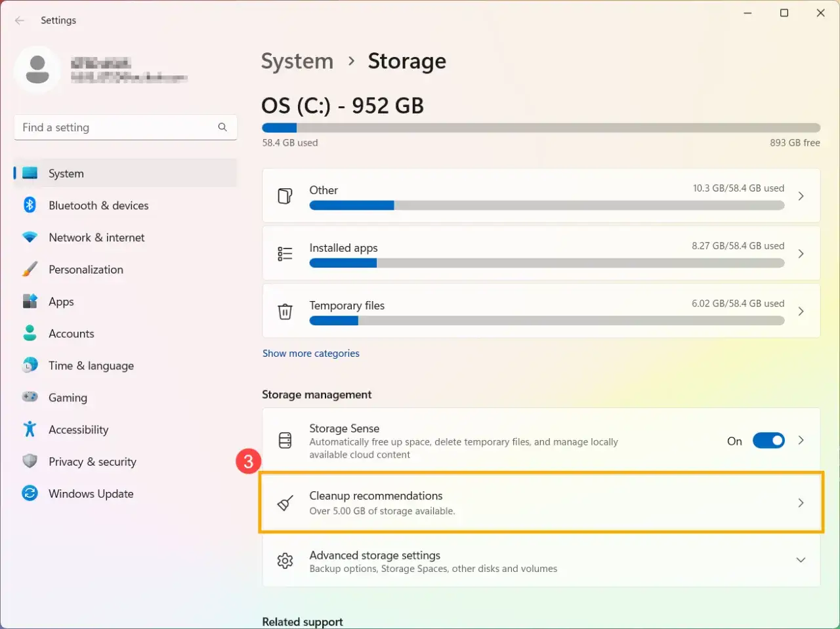
Task: Open Temporary files via its chevron
Action: click(801, 312)
